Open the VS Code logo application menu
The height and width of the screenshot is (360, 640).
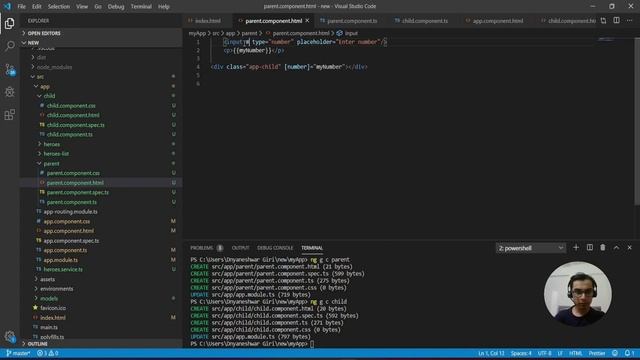pos(7,6)
